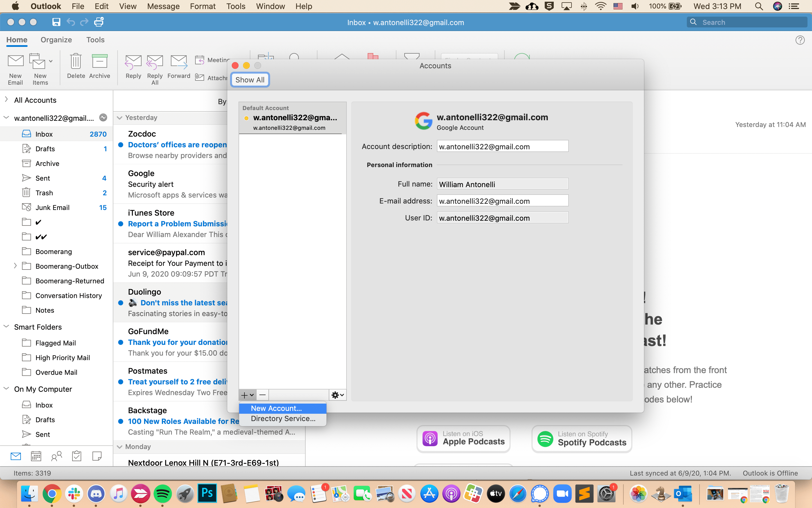The width and height of the screenshot is (812, 508).
Task: Click the Reply icon
Action: 133,62
